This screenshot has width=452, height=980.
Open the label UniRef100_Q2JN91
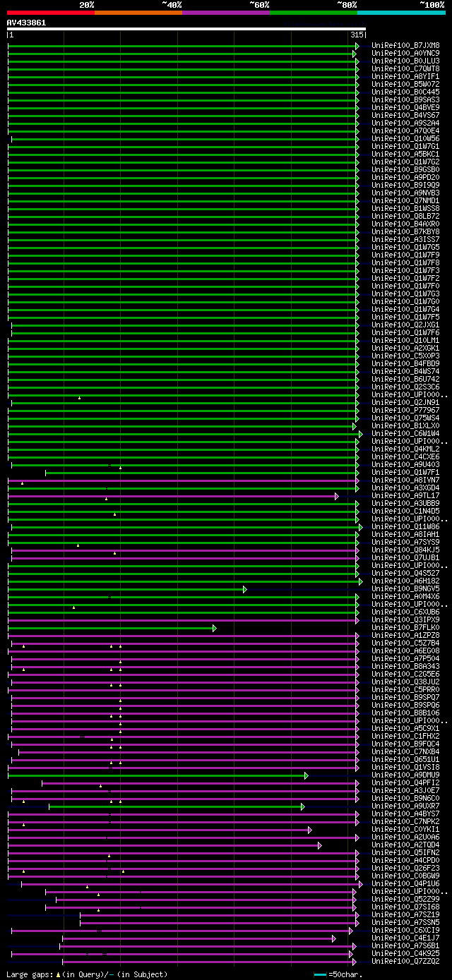tap(405, 403)
